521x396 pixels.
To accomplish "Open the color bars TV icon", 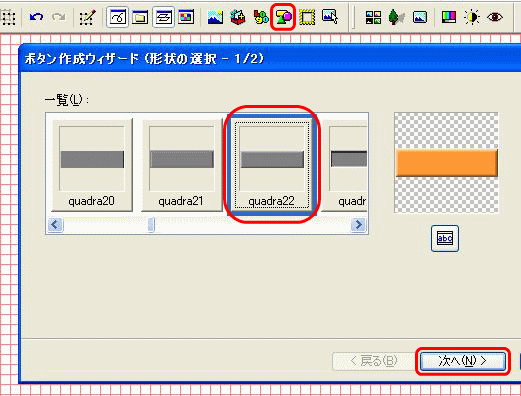I will [449, 17].
